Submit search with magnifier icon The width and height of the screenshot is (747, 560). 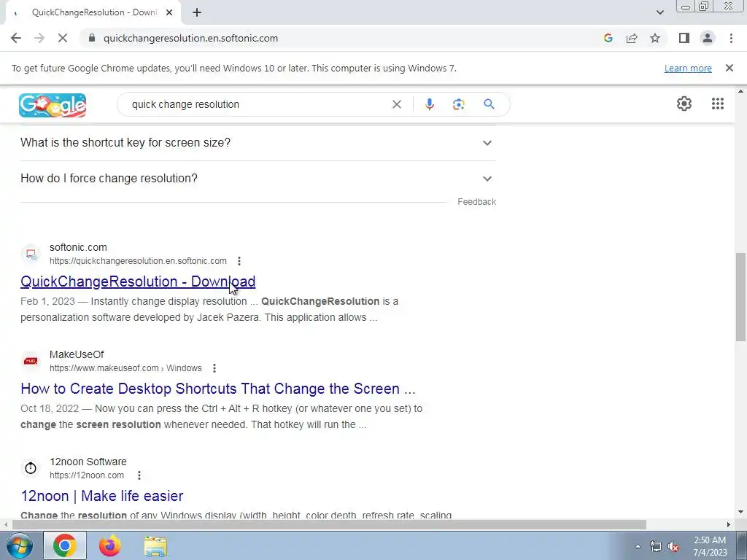(x=489, y=104)
